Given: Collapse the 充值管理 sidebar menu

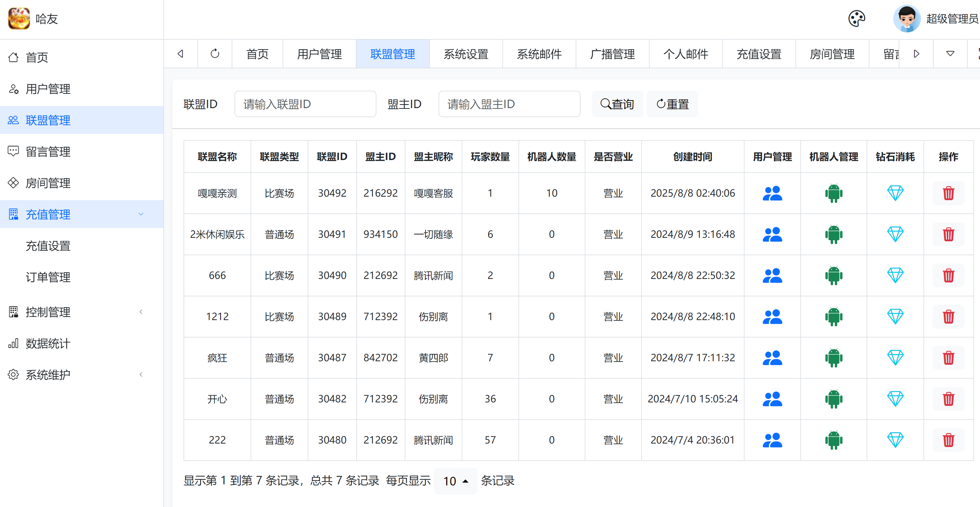Looking at the screenshot, I should pyautogui.click(x=141, y=214).
